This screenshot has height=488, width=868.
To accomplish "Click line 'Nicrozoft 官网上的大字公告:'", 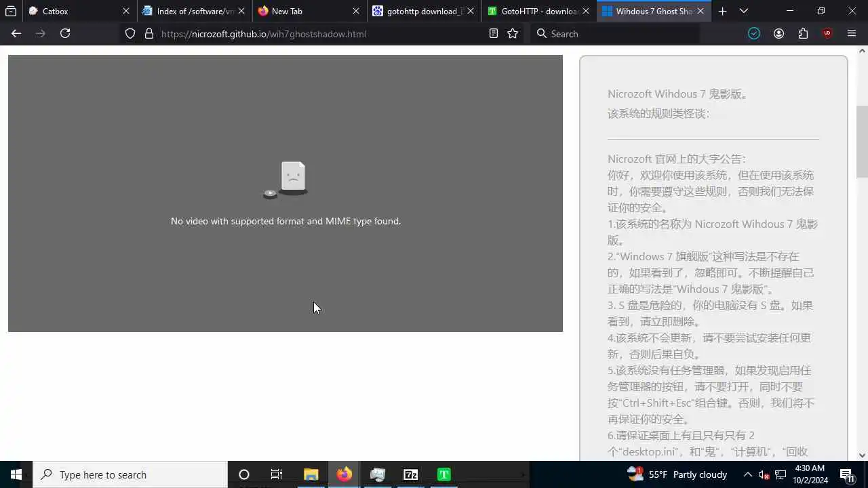I will (x=677, y=159).
